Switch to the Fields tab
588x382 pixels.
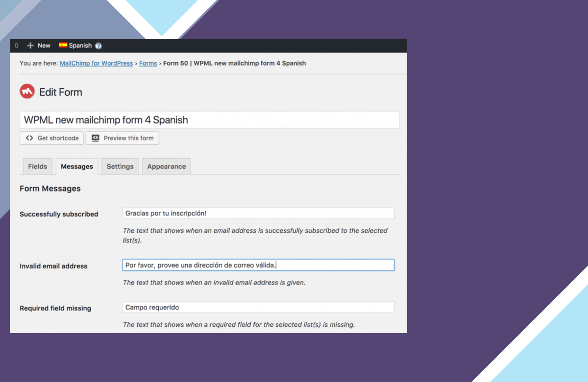tap(38, 166)
